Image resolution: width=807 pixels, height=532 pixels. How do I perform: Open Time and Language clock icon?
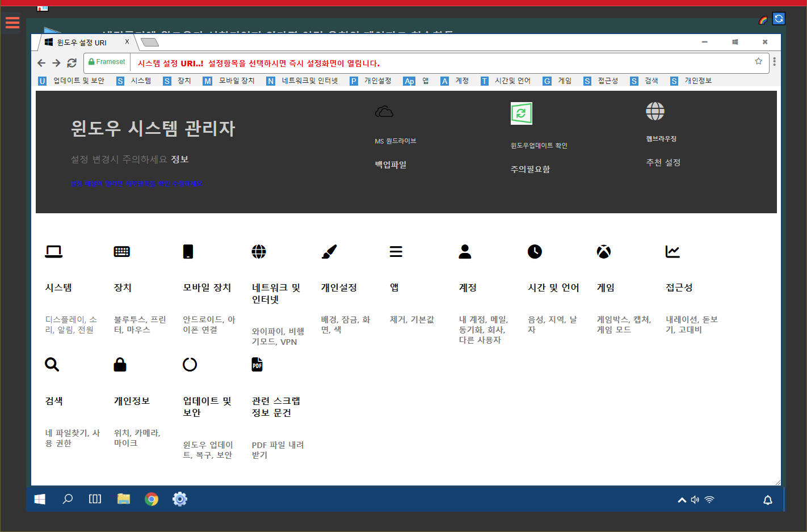pos(535,251)
